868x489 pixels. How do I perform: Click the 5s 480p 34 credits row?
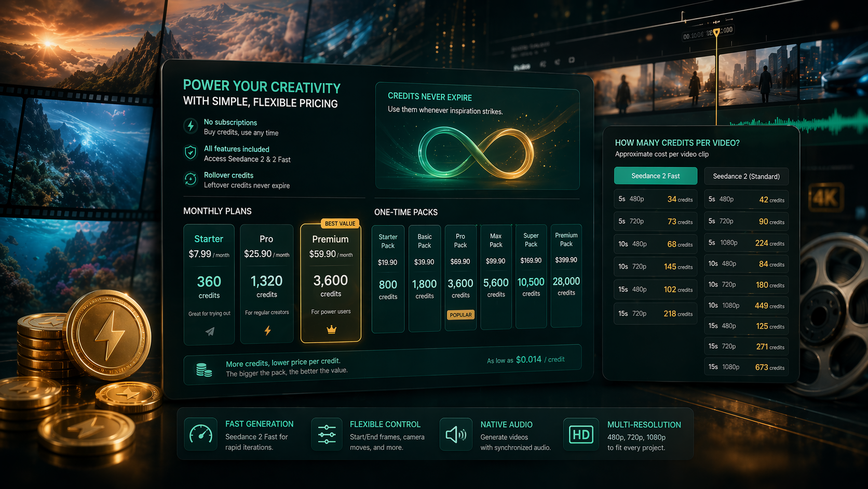(x=656, y=199)
